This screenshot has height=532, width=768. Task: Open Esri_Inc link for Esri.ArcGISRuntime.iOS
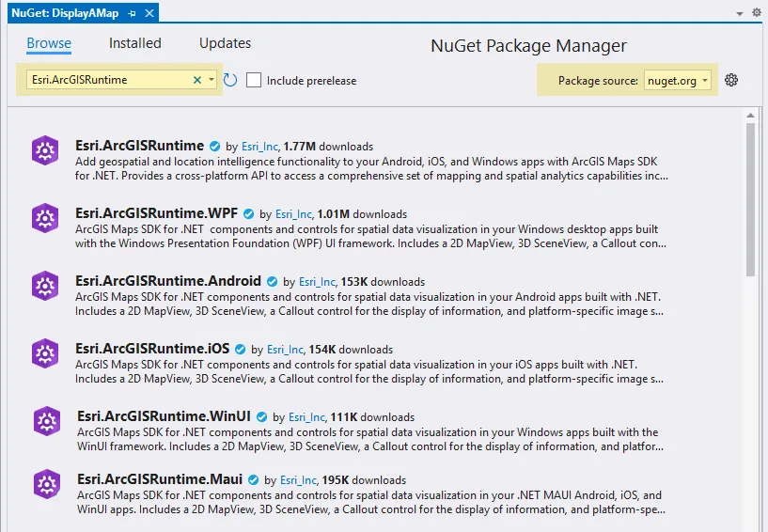coord(286,350)
